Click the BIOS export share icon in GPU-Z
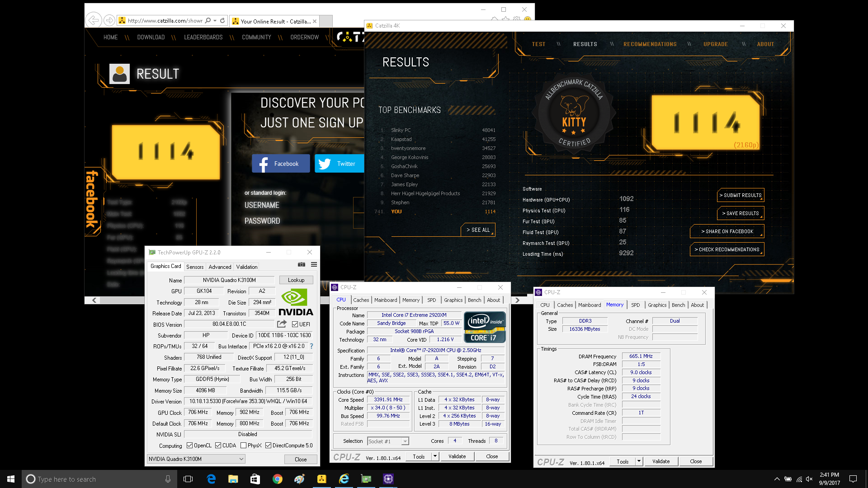The width and height of the screenshot is (868, 488). [x=282, y=324]
